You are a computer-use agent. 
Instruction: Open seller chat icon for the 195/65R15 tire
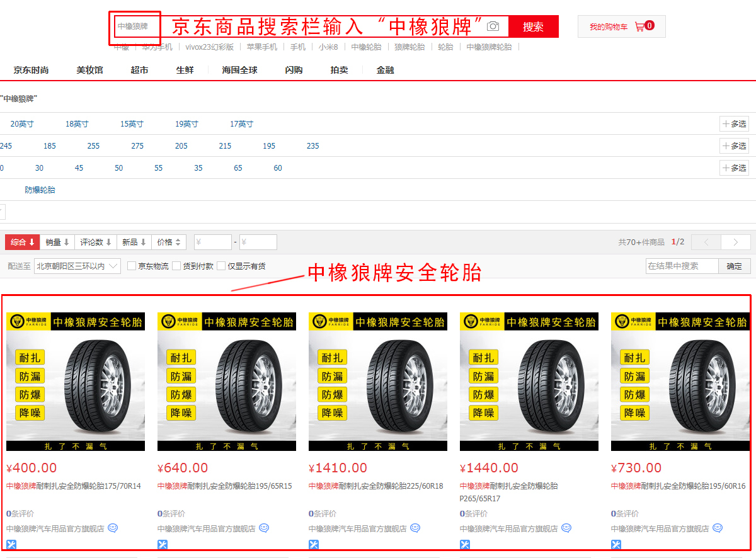(x=264, y=528)
